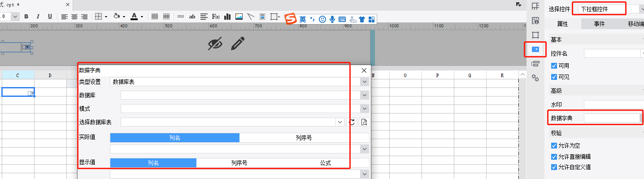Click the preview database table button
The image size is (644, 179).
click(x=364, y=122)
